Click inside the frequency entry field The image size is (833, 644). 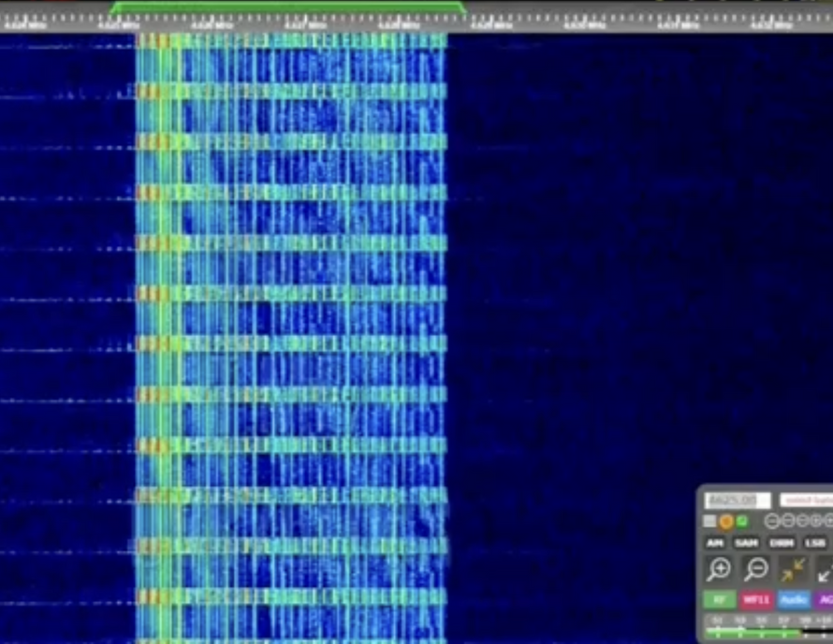tap(738, 501)
